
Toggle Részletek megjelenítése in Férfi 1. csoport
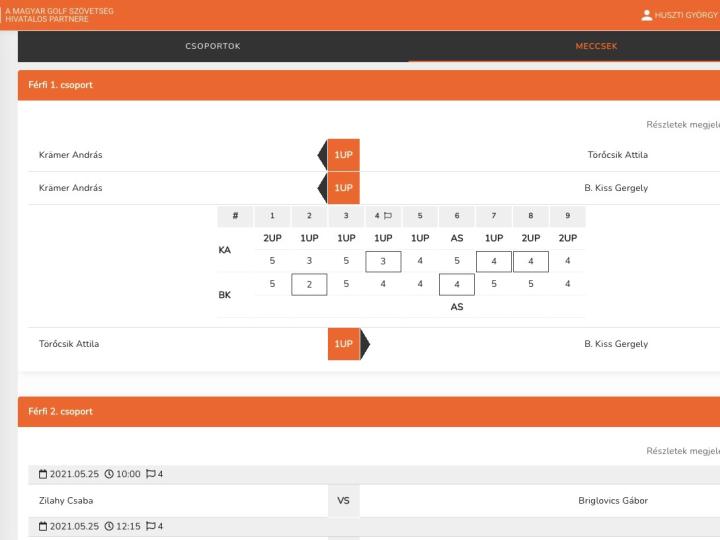(x=683, y=124)
